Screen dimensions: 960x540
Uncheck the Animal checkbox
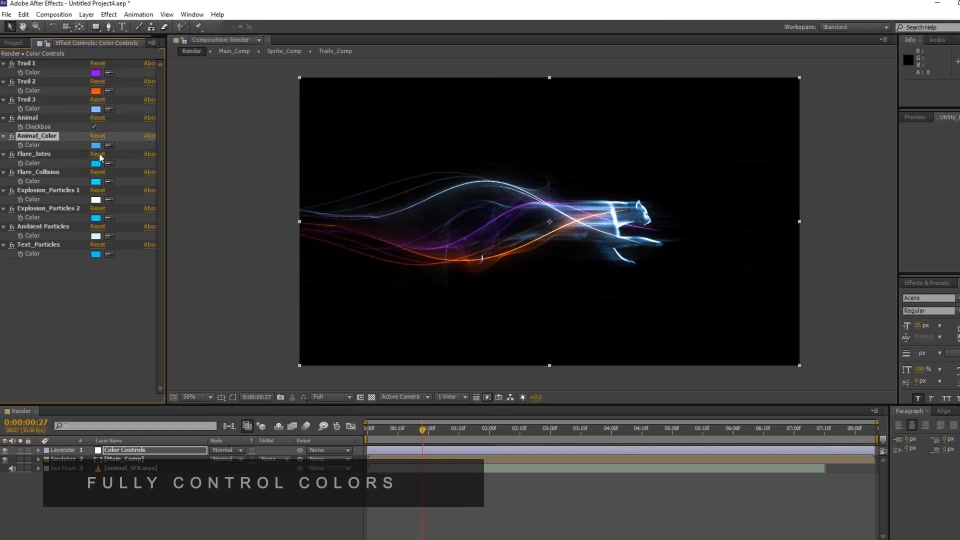(94, 127)
